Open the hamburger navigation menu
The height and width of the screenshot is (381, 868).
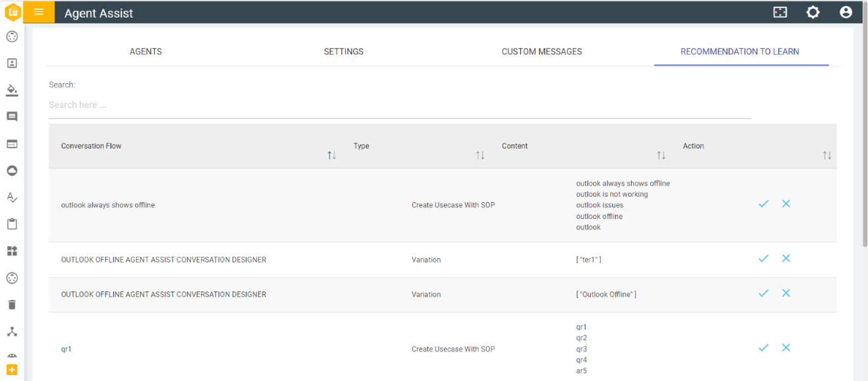[38, 12]
